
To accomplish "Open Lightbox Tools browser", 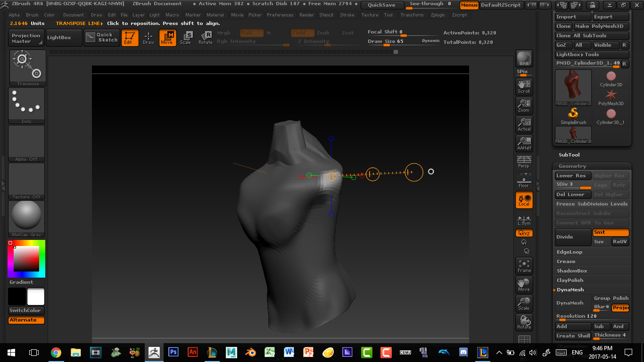I will [592, 55].
